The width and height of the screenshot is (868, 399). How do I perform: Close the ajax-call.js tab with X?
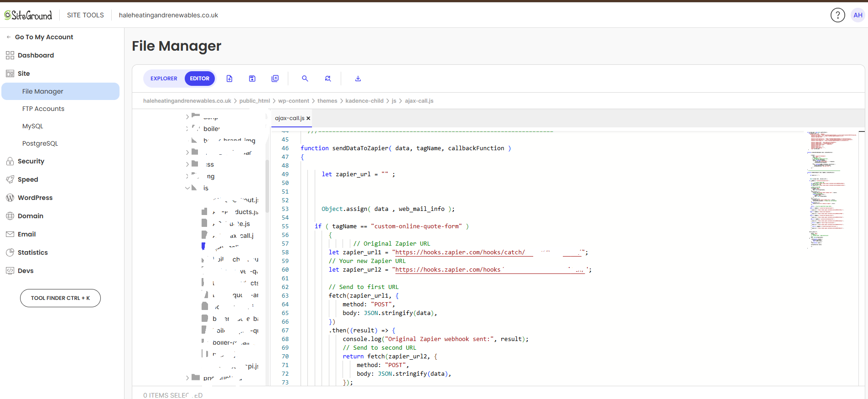point(308,118)
